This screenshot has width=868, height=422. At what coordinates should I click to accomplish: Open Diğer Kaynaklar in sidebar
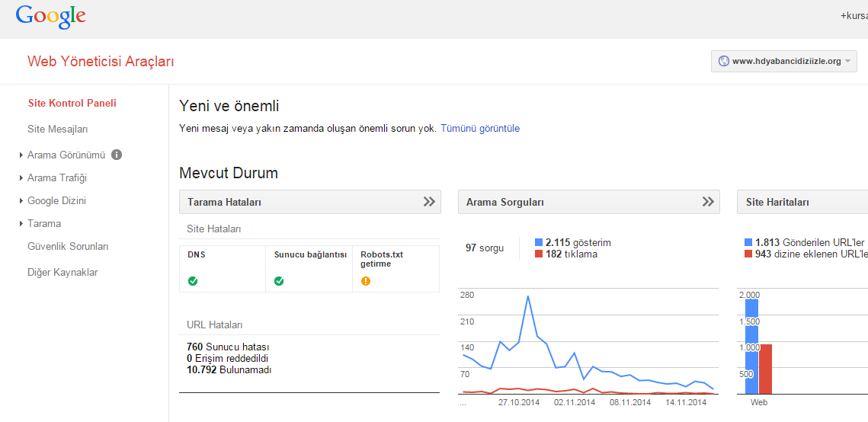(x=62, y=272)
